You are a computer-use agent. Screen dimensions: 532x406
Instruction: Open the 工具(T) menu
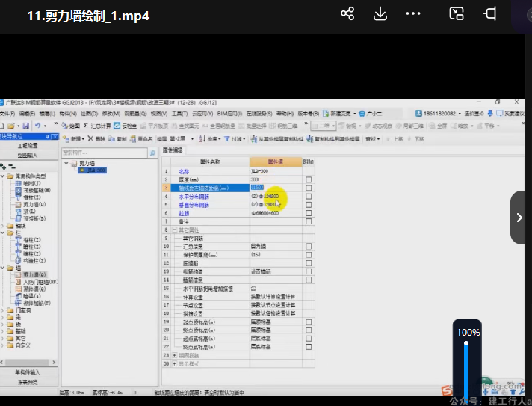click(180, 114)
